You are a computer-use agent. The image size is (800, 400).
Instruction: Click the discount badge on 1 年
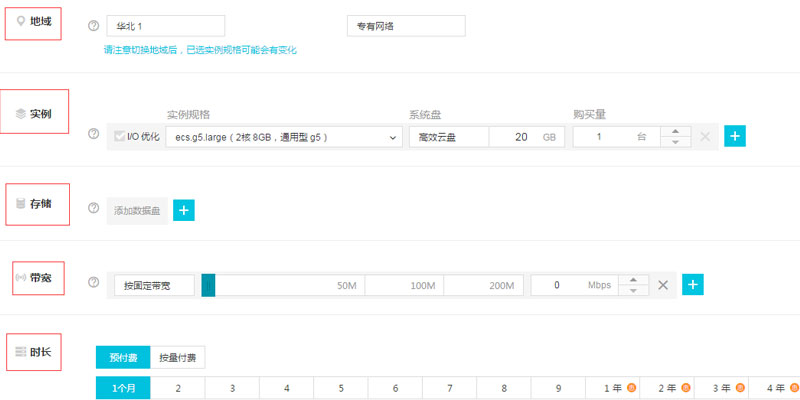click(631, 388)
